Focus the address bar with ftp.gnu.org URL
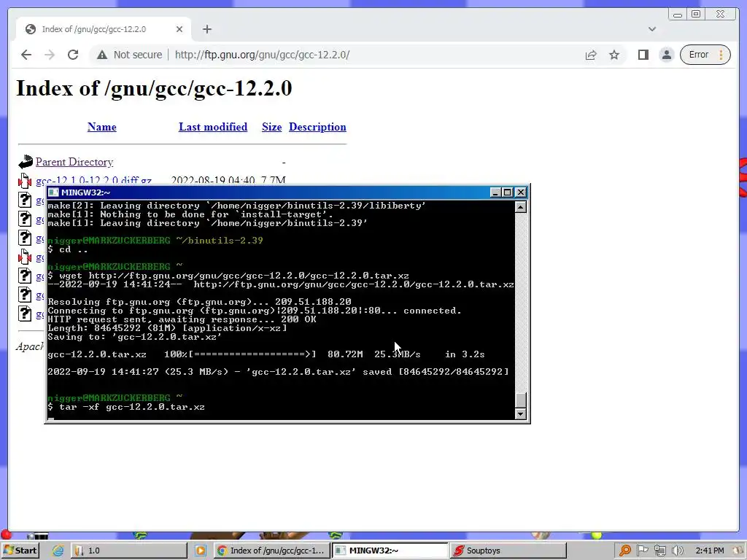The image size is (747, 560). point(262,55)
